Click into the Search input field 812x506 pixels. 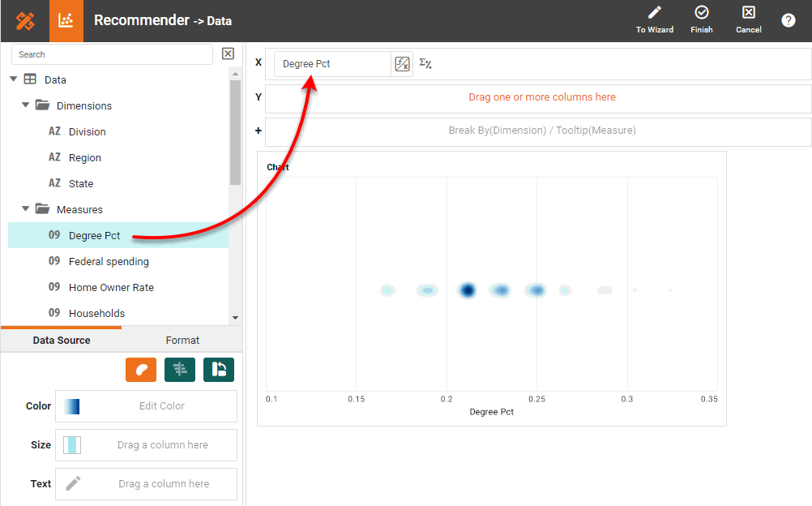(x=112, y=54)
